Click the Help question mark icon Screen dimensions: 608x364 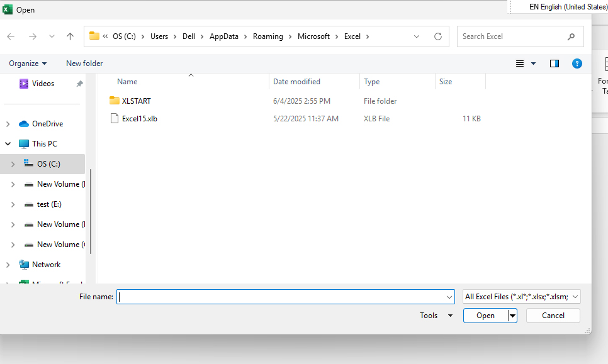tap(577, 63)
